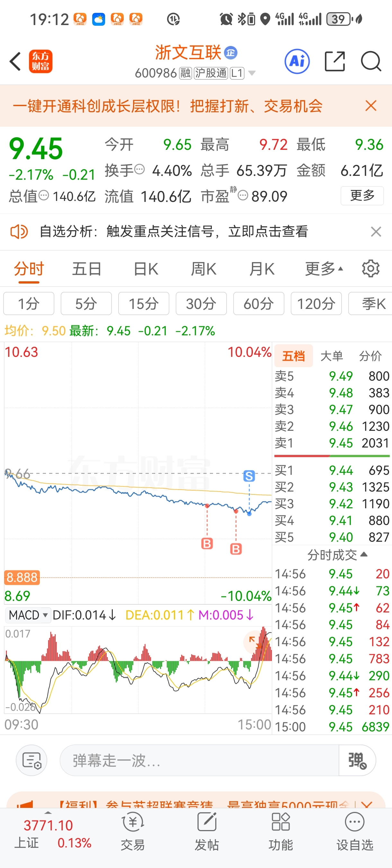Select the 季K interval button
The width and height of the screenshot is (392, 868).
370,303
